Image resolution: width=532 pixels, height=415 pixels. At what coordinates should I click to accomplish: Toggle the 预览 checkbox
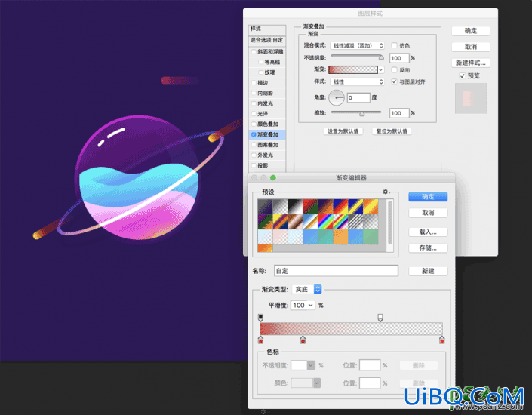[462, 75]
